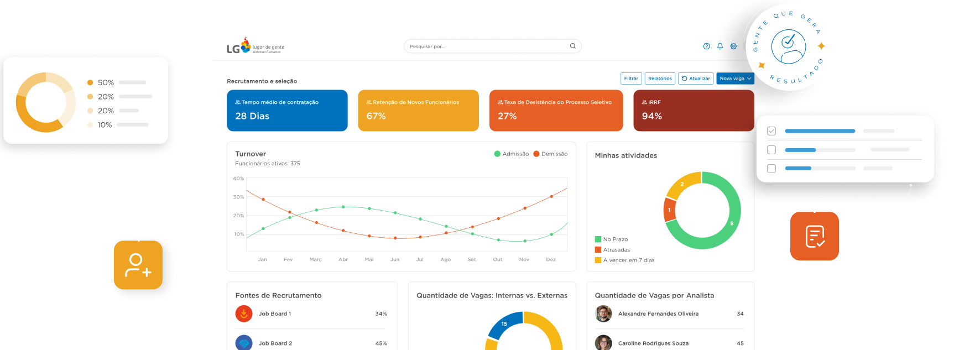Select the green No Prazo legend swatch
The height and width of the screenshot is (350, 980).
click(598, 239)
